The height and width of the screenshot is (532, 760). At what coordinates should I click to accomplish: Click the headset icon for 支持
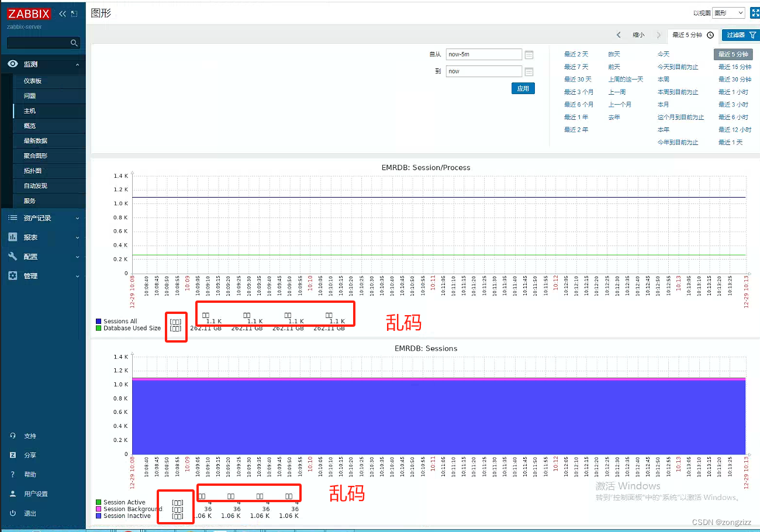pos(13,436)
